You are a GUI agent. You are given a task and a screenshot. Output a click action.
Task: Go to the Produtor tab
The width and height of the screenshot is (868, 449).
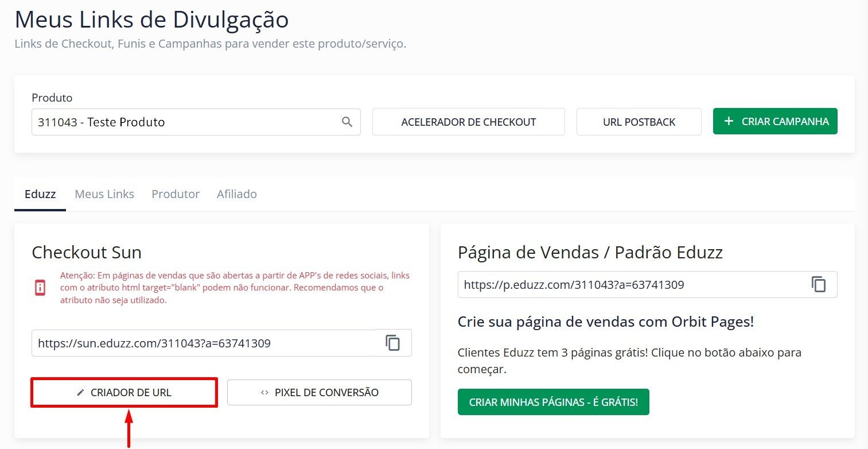coord(176,194)
